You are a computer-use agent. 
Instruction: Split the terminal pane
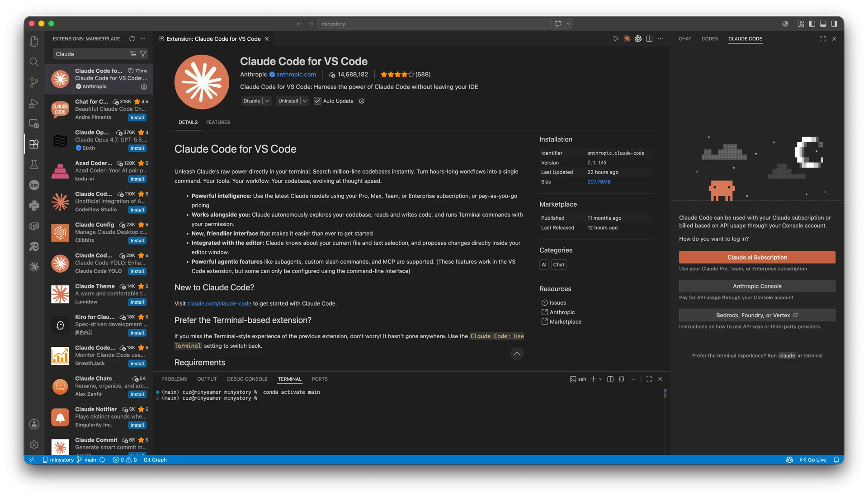point(610,379)
